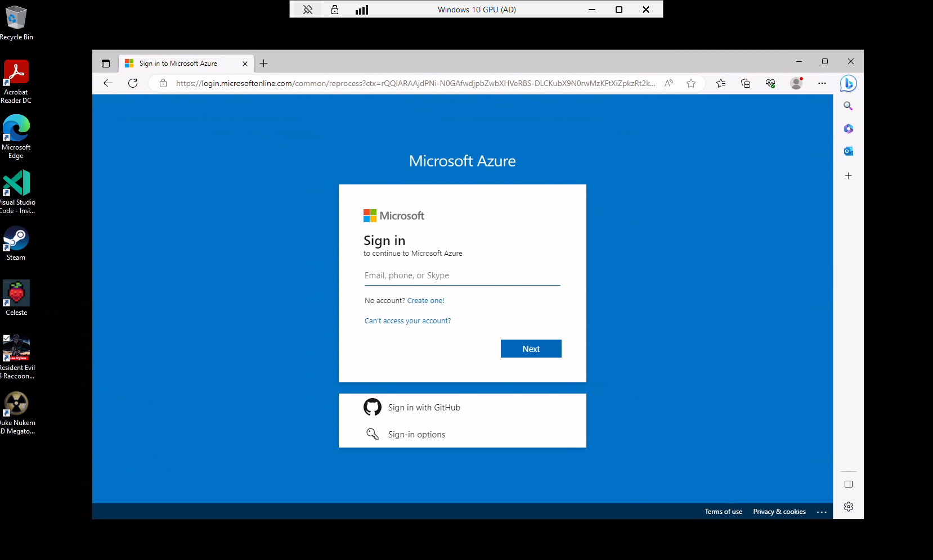The height and width of the screenshot is (560, 933).
Task: Open the Search sidebar icon
Action: (848, 106)
